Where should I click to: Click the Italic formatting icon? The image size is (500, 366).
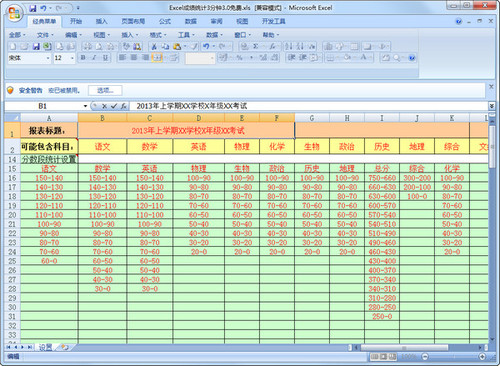(94, 58)
